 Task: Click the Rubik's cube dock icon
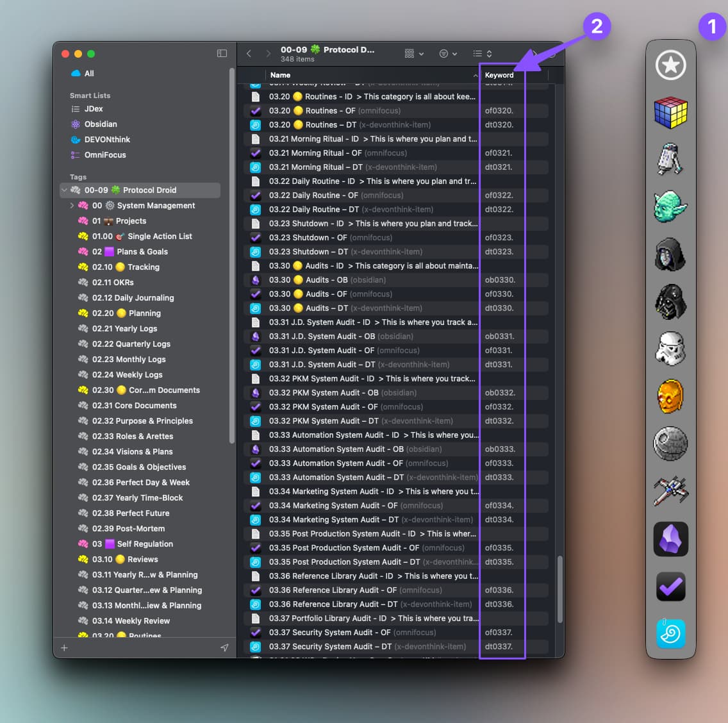coord(670,113)
